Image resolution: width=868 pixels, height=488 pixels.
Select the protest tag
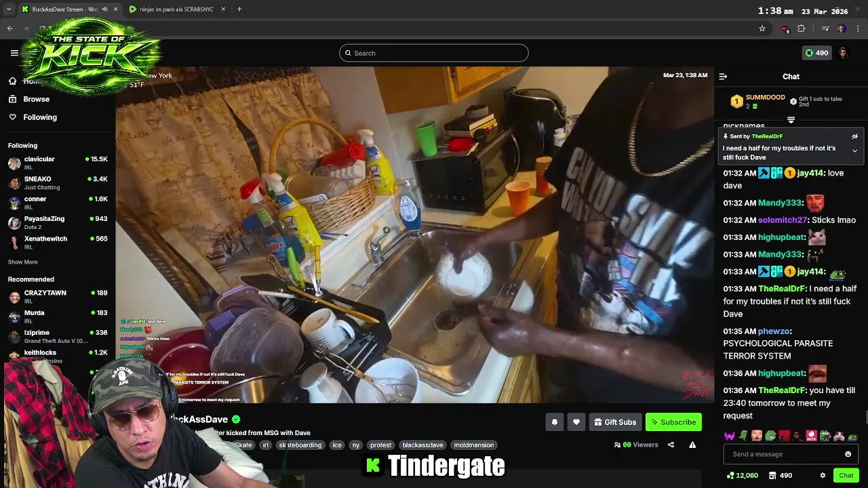(380, 445)
